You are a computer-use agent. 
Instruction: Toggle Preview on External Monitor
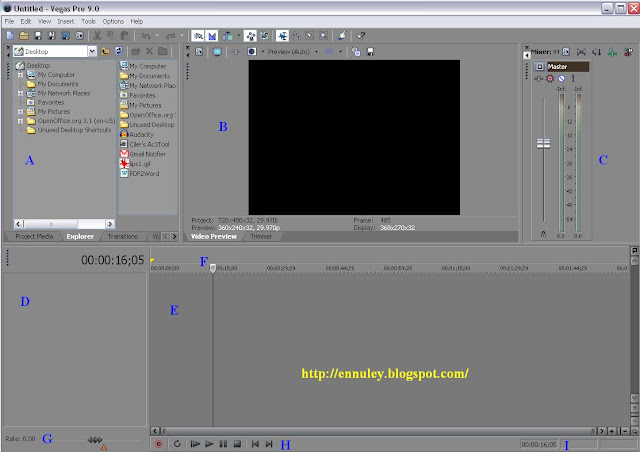point(217,52)
